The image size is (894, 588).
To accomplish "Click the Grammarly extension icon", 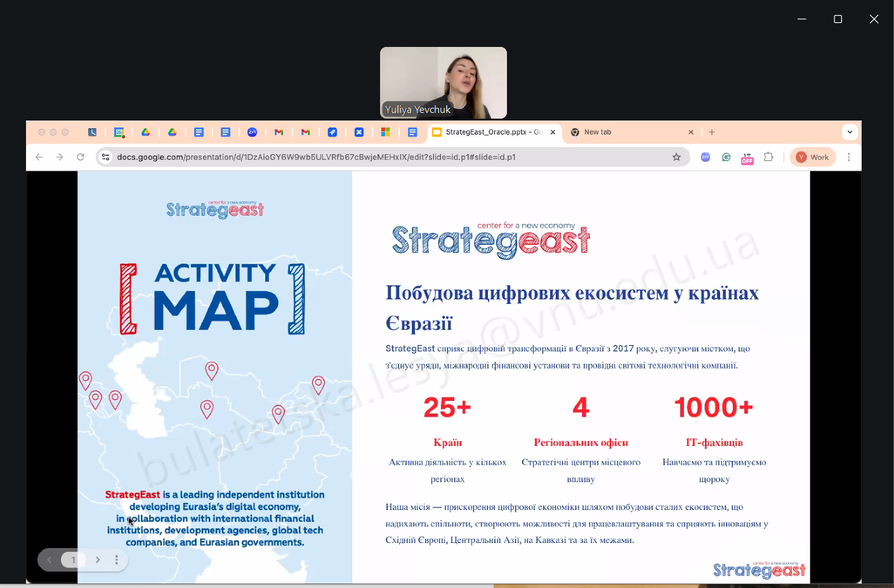I will (x=726, y=157).
